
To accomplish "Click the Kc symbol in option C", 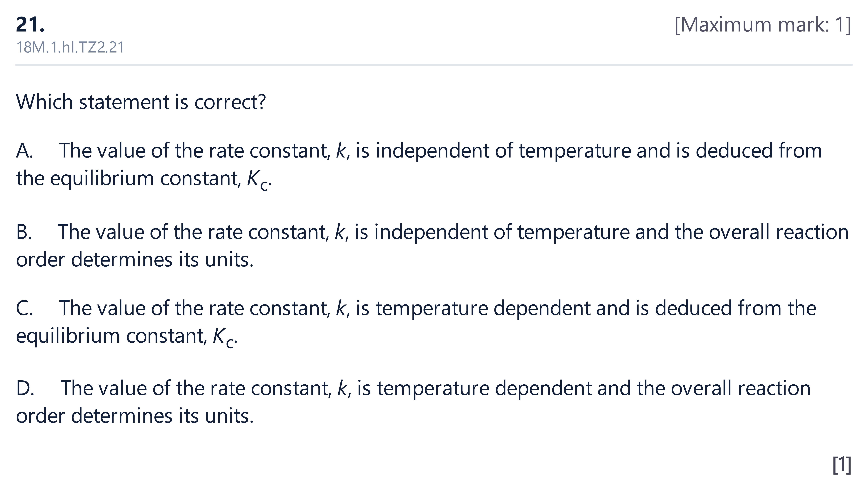I will pos(224,338).
